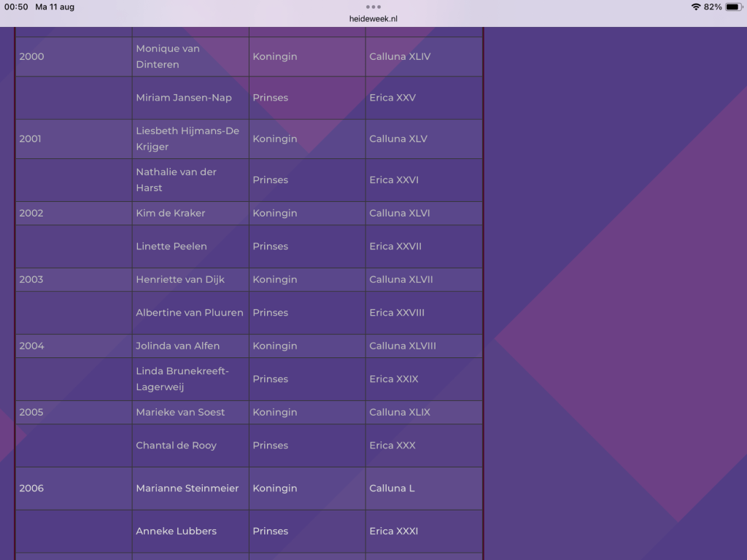Image resolution: width=747 pixels, height=560 pixels.
Task: Tap the date Ma 11 aug
Action: (x=55, y=7)
